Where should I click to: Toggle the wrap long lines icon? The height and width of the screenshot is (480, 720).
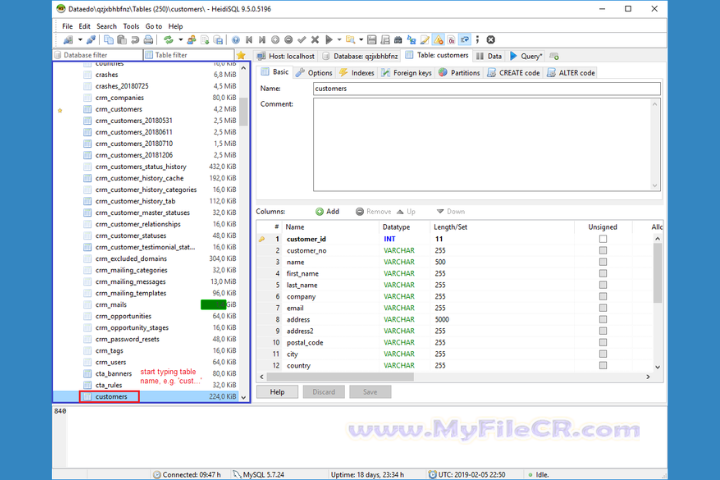point(465,40)
